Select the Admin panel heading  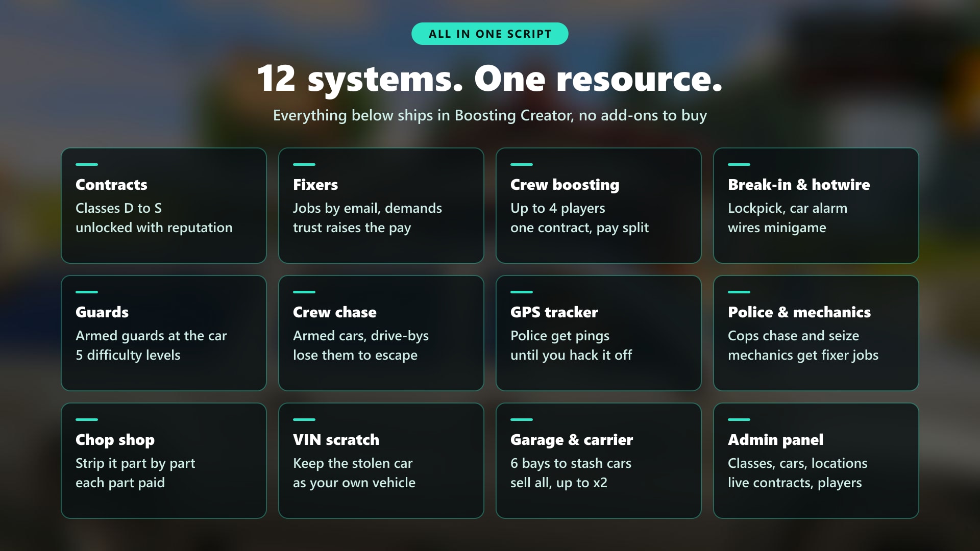pyautogui.click(x=776, y=440)
